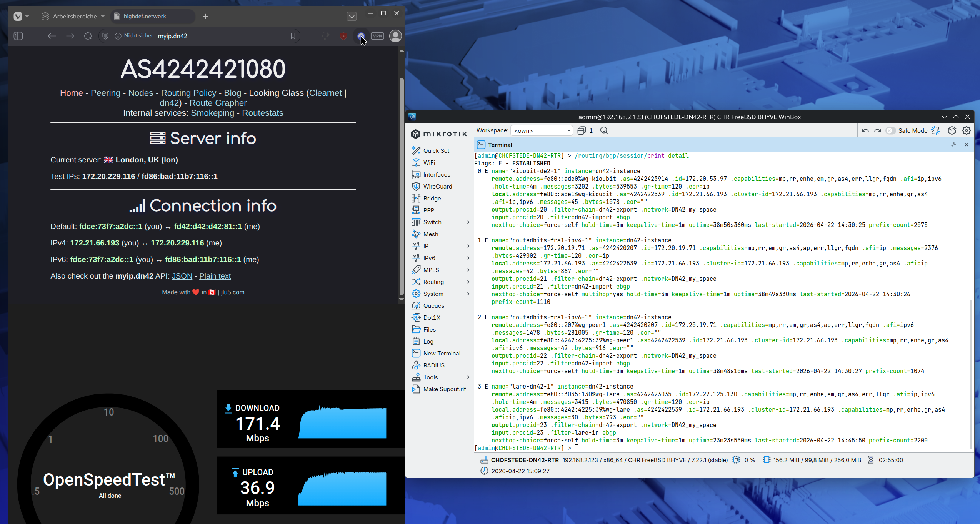The width and height of the screenshot is (980, 524).
Task: Click the uBlock Origin extension icon
Action: pos(343,36)
